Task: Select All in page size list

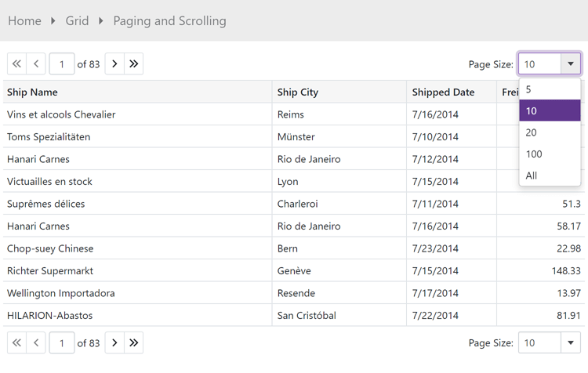Action: (x=550, y=176)
